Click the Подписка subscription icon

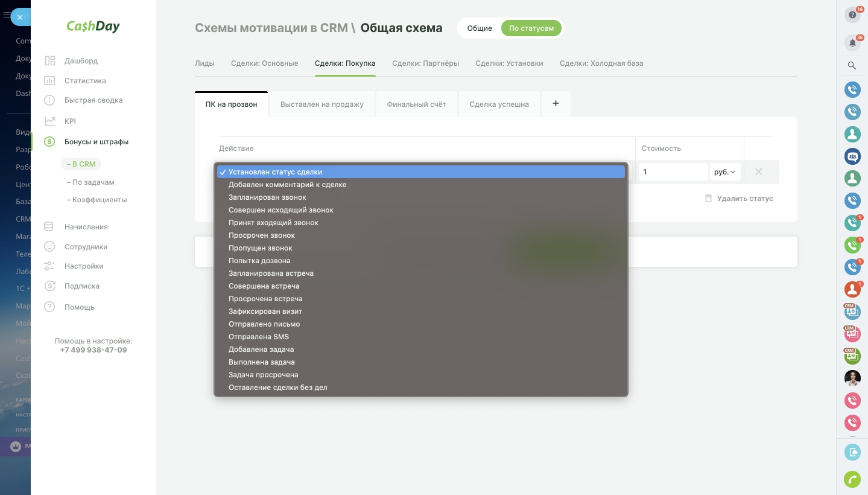click(x=50, y=286)
